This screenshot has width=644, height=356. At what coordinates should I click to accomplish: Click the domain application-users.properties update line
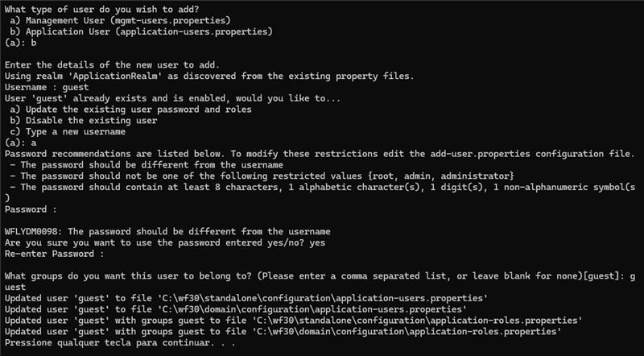click(x=239, y=309)
